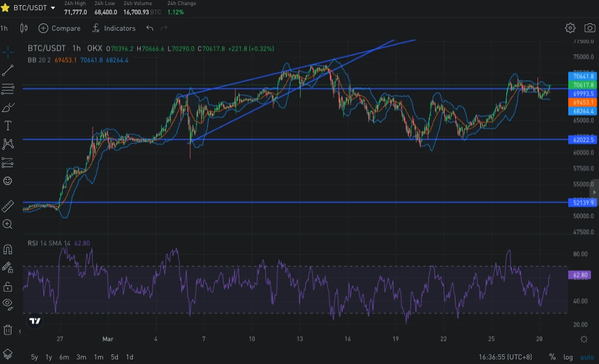599x364 pixels.
Task: Toggle percent scale on the price axis
Action: (552, 357)
